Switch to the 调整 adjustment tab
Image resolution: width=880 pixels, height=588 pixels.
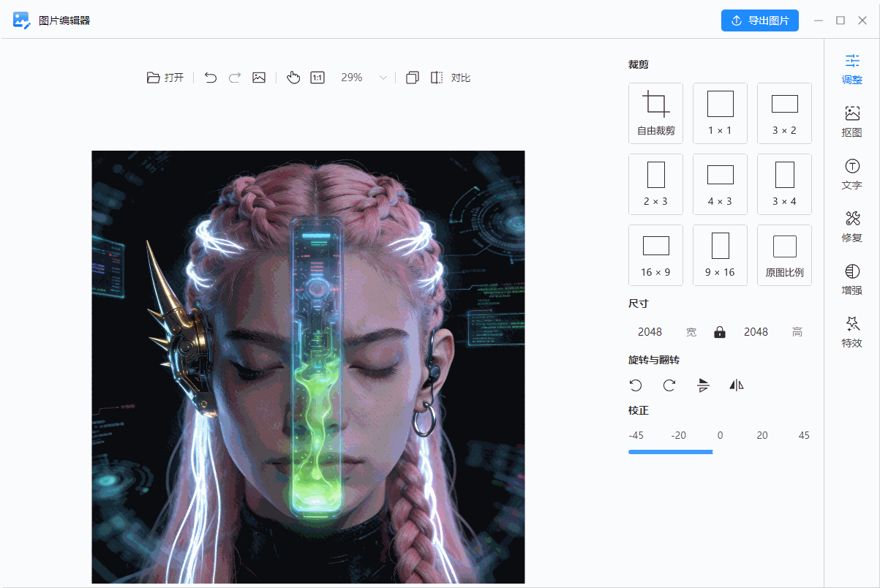click(x=851, y=69)
